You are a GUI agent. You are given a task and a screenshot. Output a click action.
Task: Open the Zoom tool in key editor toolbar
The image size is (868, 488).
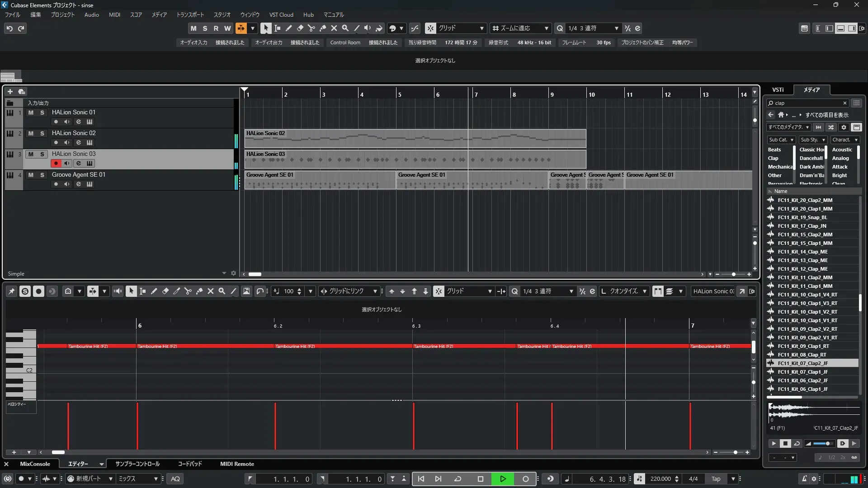(222, 291)
